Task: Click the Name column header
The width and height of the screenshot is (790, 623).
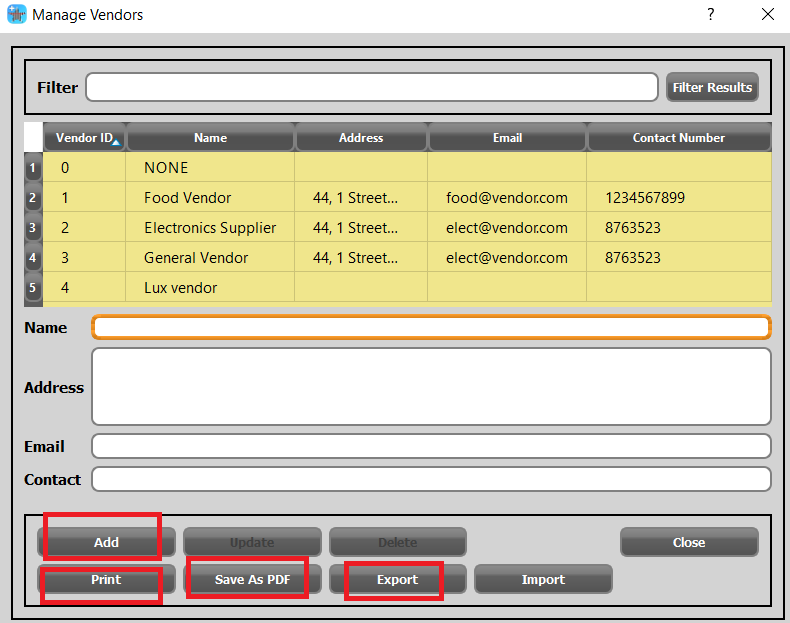Action: (210, 138)
